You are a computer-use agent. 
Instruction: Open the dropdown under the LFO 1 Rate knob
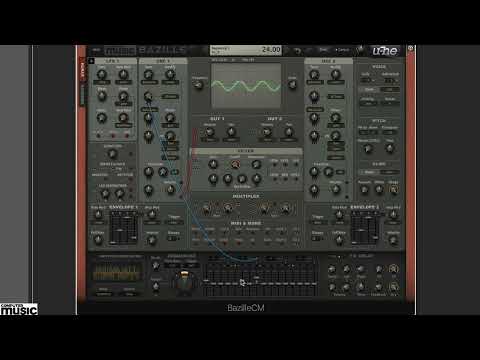tap(102, 82)
